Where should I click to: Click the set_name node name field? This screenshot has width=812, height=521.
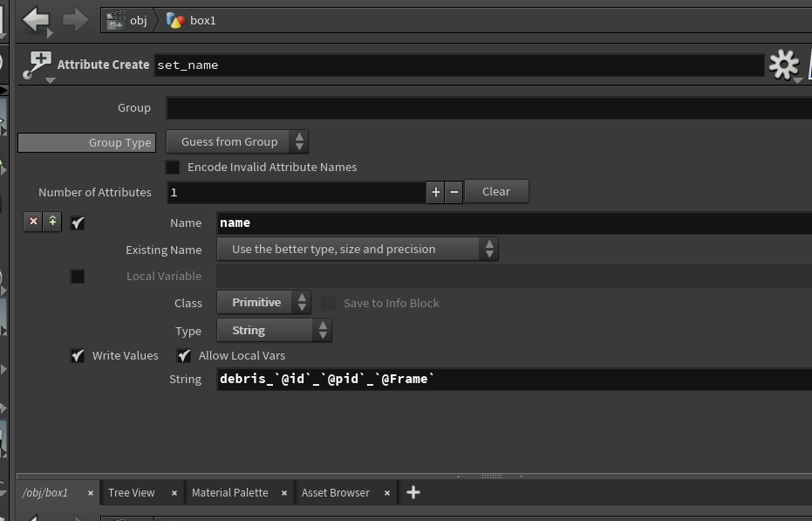click(459, 65)
